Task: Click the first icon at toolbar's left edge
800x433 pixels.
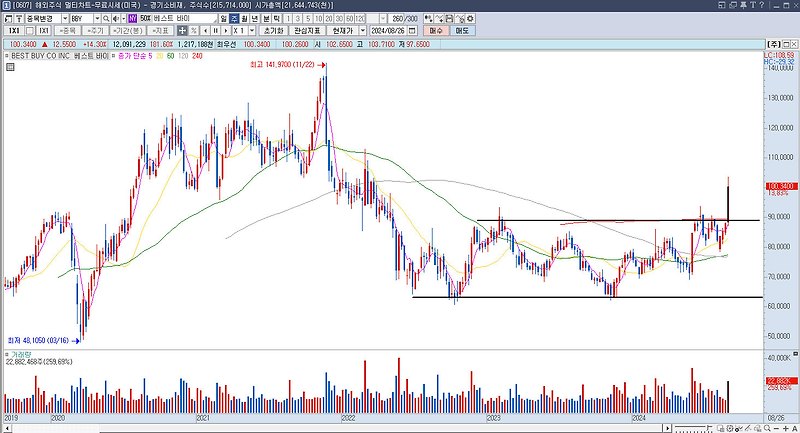Action: coord(9,18)
